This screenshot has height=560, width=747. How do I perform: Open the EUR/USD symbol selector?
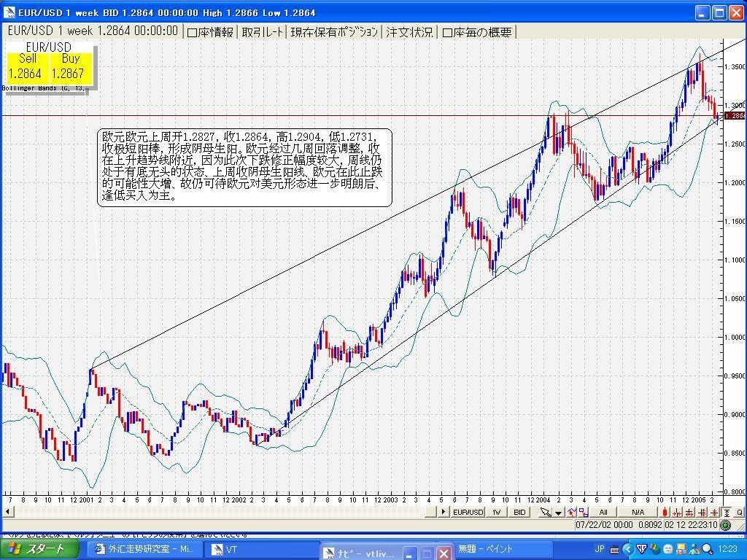[x=468, y=512]
